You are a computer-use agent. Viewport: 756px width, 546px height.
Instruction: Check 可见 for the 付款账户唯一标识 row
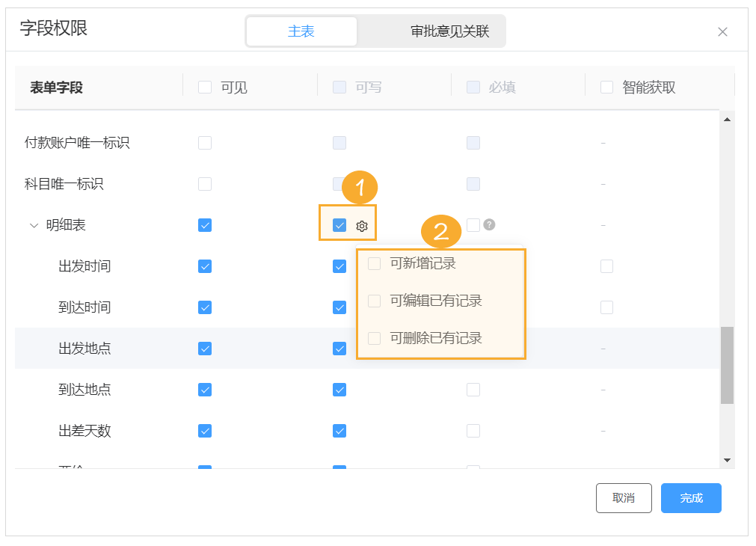[204, 142]
